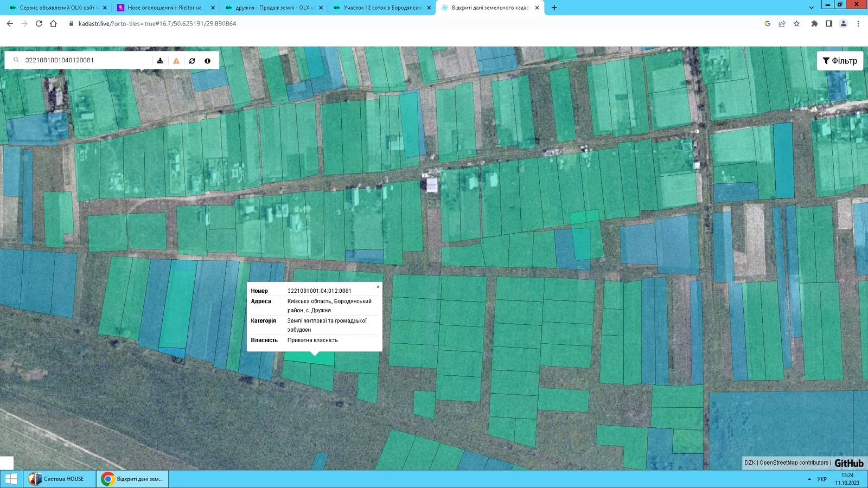Click the download icon in search bar
Image resolution: width=868 pixels, height=488 pixels.
[160, 61]
